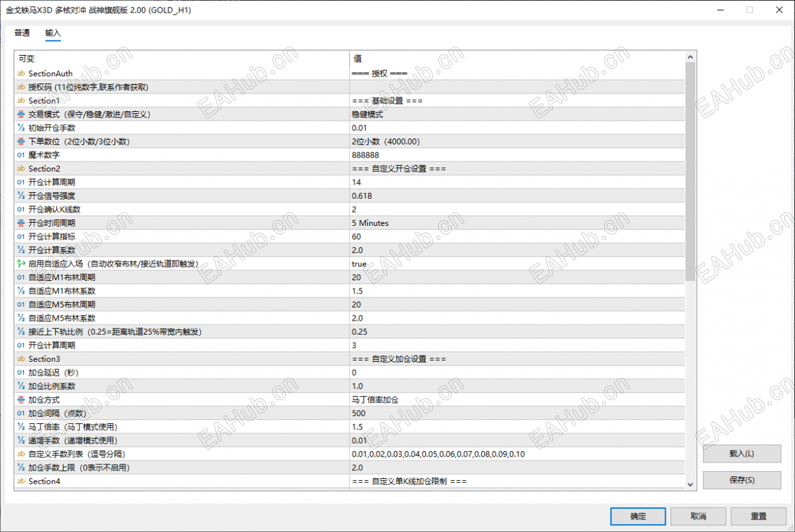Click the double icon beside 马丁倍率
795x532 pixels.
coord(21,427)
